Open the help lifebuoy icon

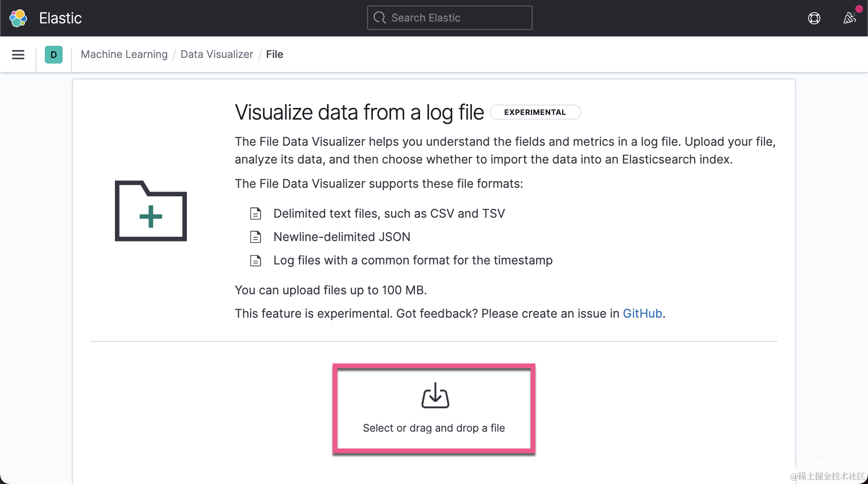click(x=814, y=18)
